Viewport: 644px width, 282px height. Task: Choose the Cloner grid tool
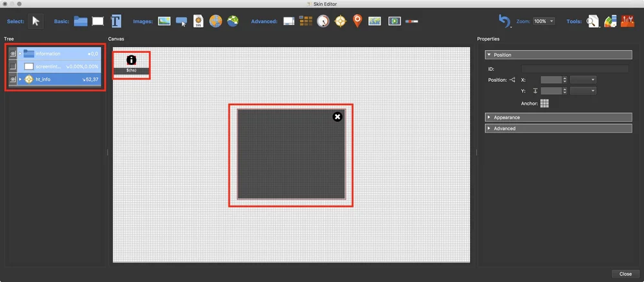pyautogui.click(x=306, y=21)
